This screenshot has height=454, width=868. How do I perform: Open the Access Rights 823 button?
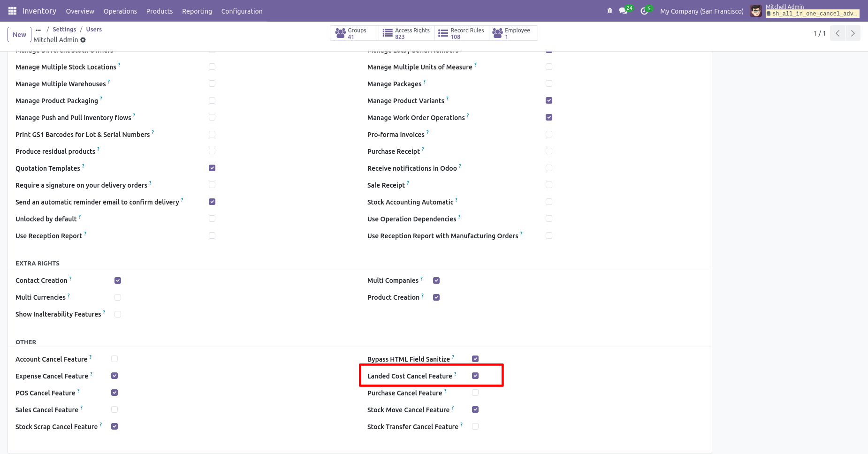point(407,33)
